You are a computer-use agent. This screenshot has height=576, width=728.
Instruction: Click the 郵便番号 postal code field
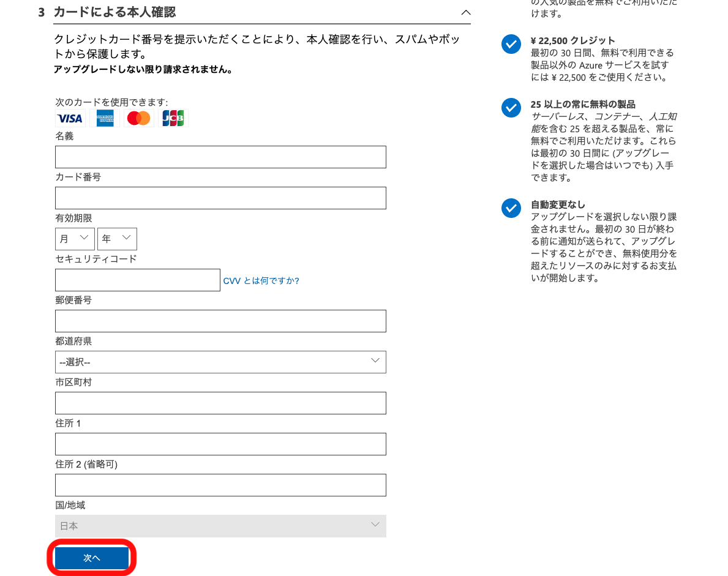coord(220,321)
